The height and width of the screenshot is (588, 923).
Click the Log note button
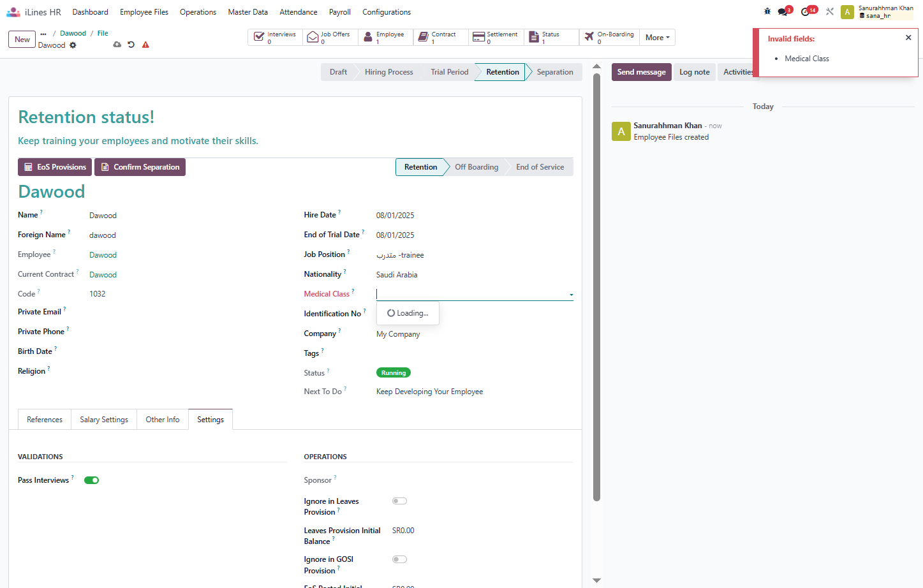coord(694,72)
